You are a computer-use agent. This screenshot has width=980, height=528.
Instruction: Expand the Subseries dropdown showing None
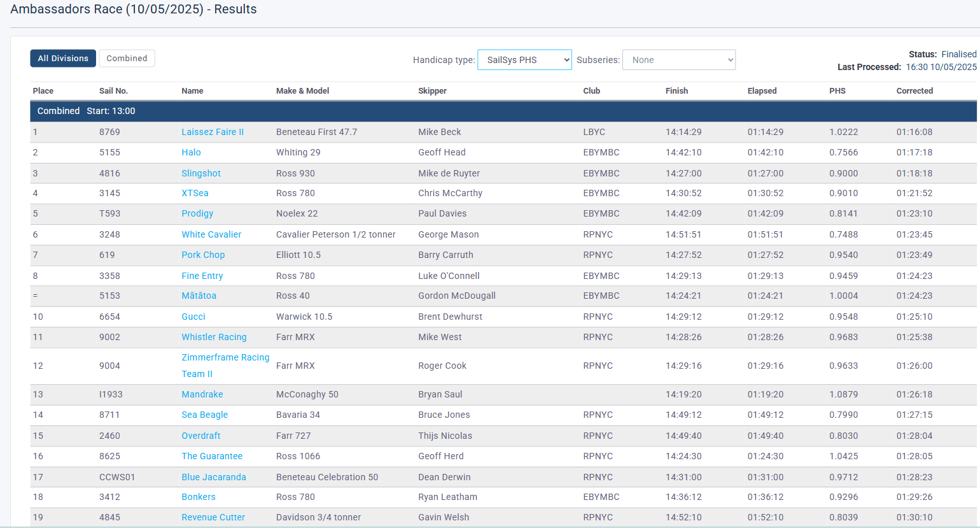(x=678, y=60)
